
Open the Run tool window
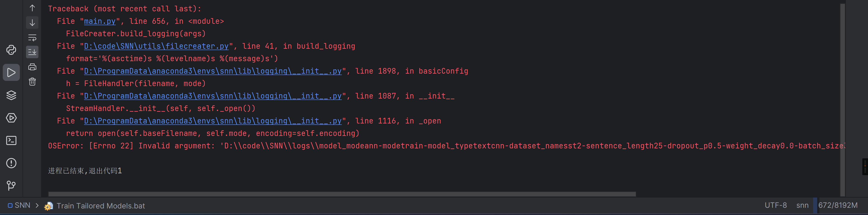pyautogui.click(x=11, y=72)
